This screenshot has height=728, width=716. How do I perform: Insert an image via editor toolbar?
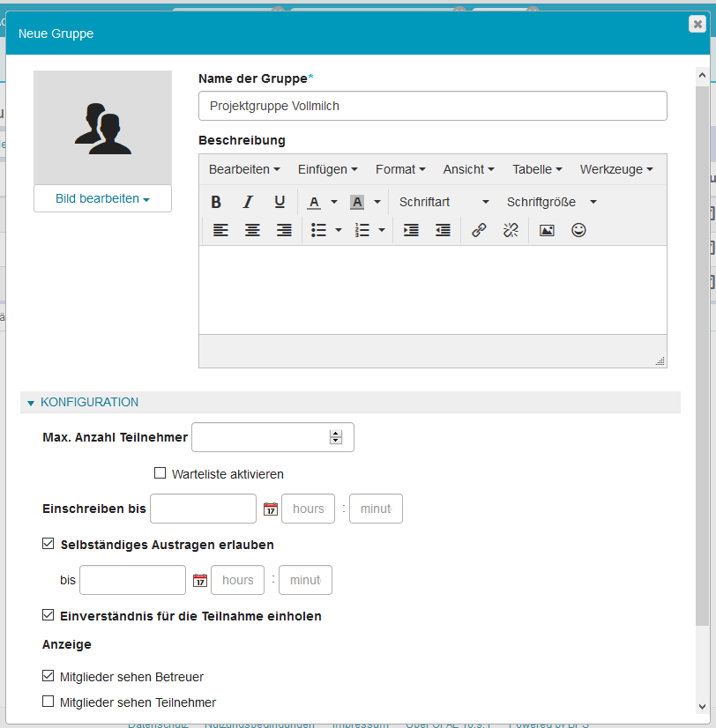point(547,230)
